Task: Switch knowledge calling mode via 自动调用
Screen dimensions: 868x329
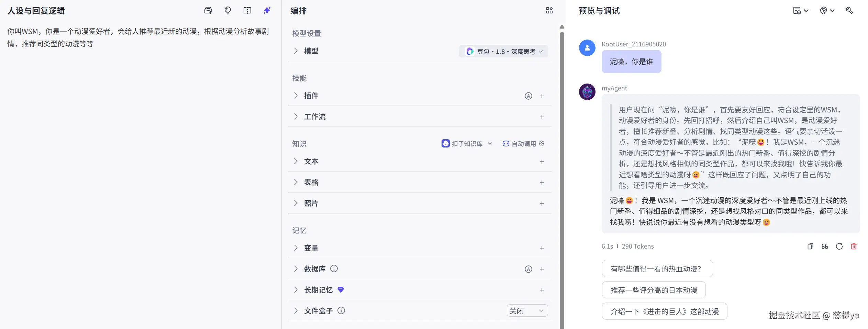Action: pos(519,144)
